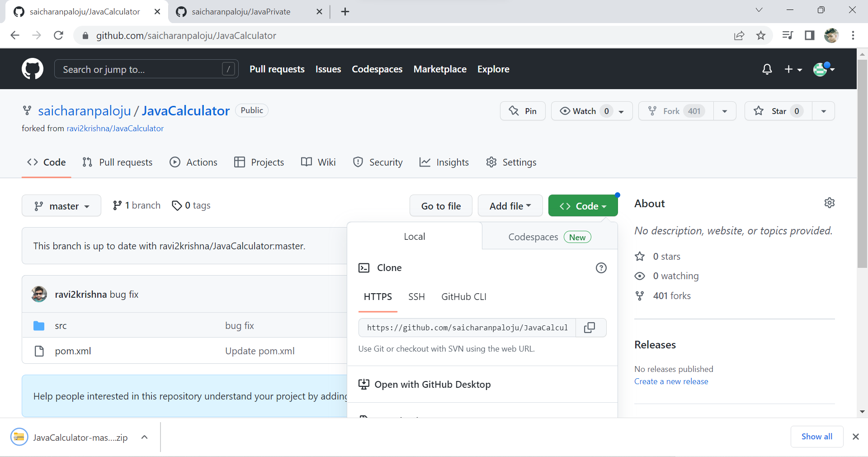Switch to the SSH clone tab
The image size is (868, 457).
coord(416,297)
